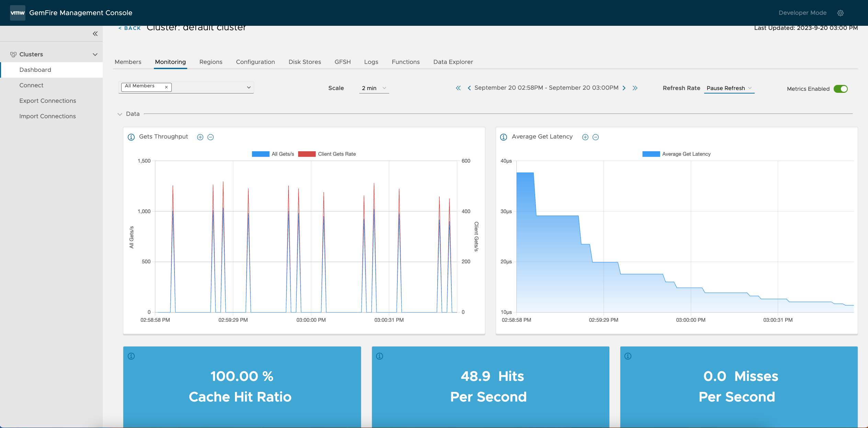The height and width of the screenshot is (428, 868).
Task: Click the Hits Per Second card
Action: click(x=491, y=387)
